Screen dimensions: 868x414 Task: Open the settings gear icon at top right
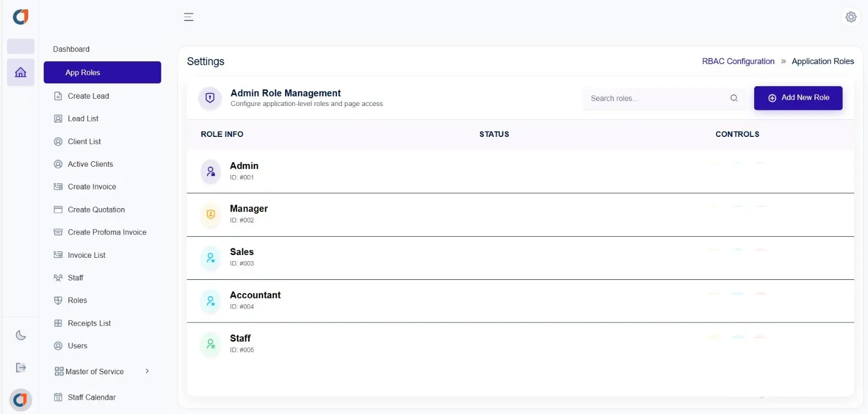851,17
